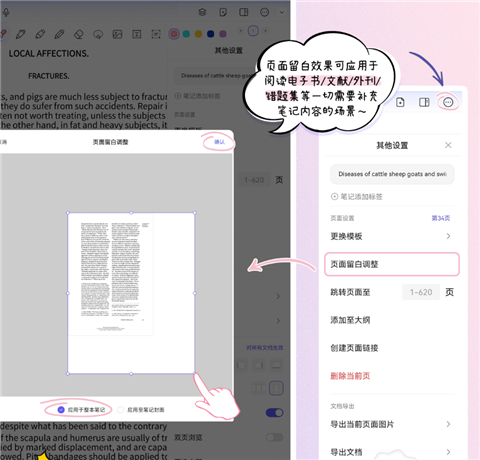Screen dimensions: 480x460
Task: Click the left-middle handle of margin frame
Action: 68,293
